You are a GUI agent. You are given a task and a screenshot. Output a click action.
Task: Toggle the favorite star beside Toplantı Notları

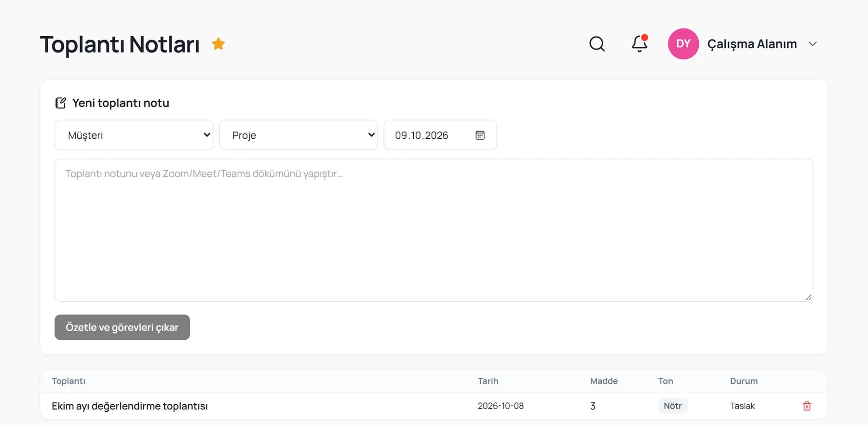coord(218,44)
